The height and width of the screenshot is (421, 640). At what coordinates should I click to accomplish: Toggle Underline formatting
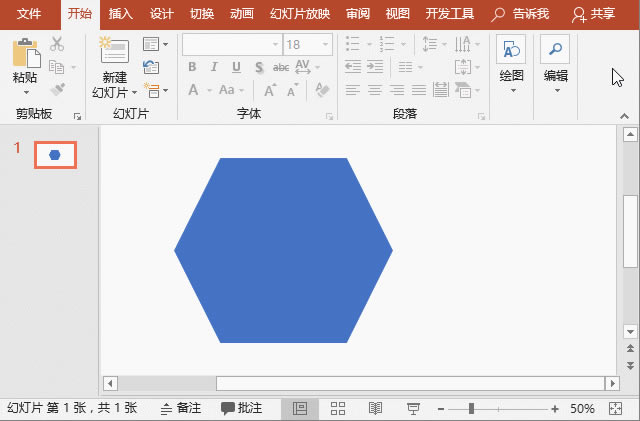[236, 67]
